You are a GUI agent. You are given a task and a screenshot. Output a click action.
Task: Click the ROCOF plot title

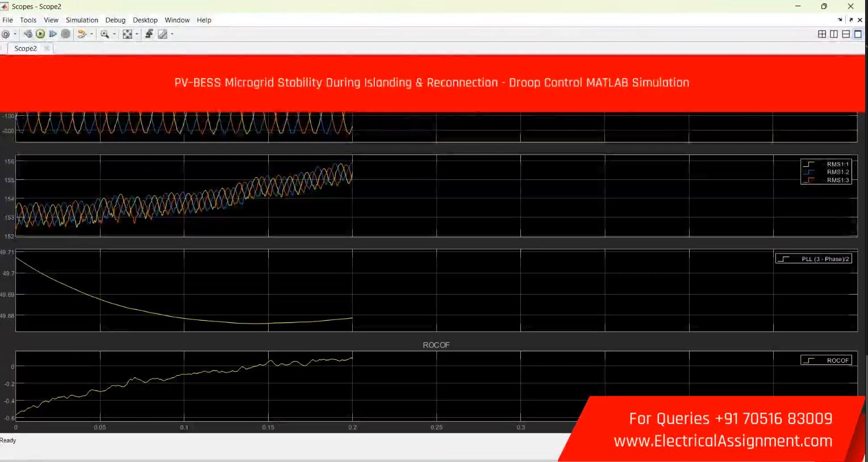click(x=436, y=345)
